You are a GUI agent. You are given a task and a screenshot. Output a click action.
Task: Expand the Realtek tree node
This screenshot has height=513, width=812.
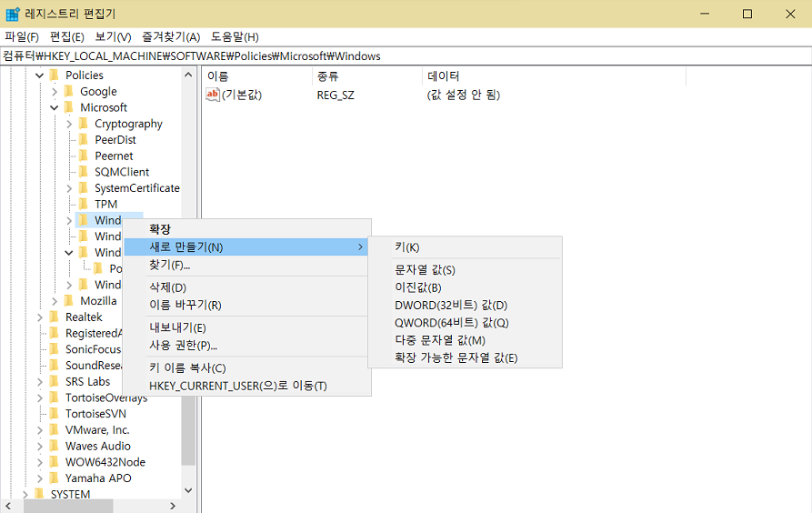(x=40, y=317)
